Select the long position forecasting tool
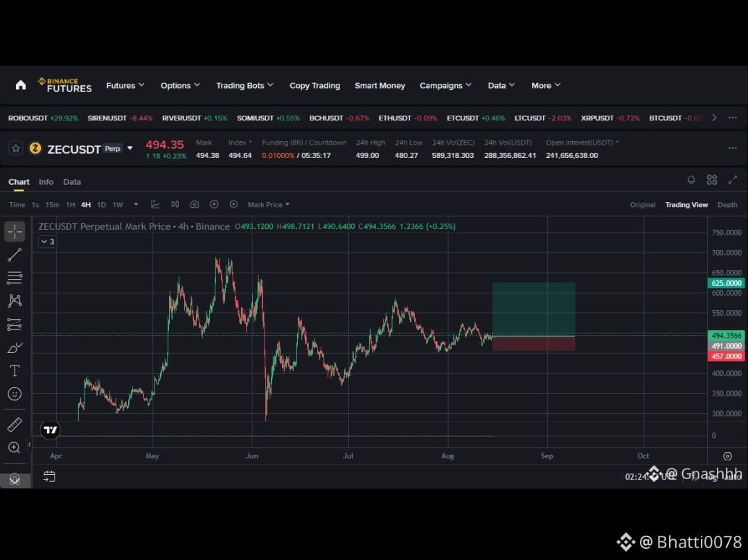 click(15, 325)
